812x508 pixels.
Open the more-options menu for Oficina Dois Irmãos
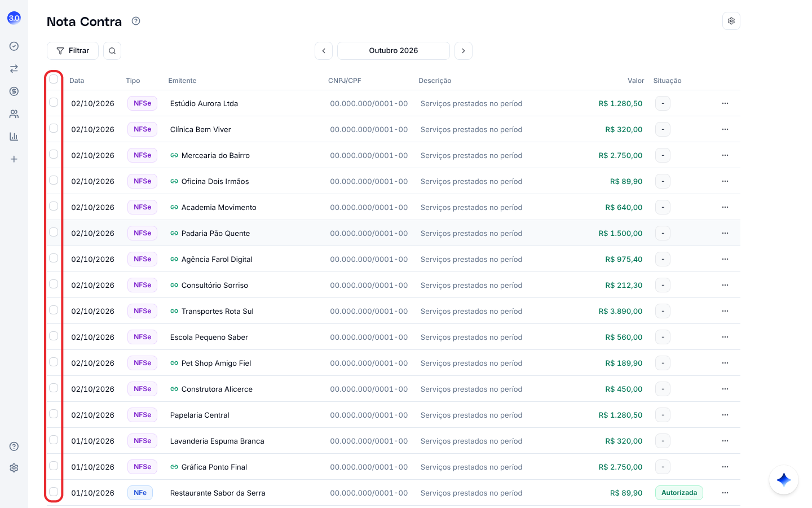tap(725, 181)
